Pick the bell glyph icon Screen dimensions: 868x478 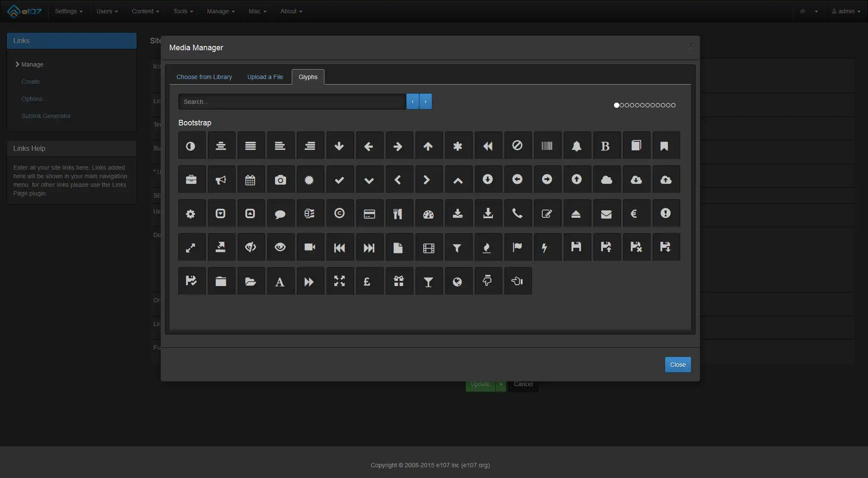coord(577,146)
